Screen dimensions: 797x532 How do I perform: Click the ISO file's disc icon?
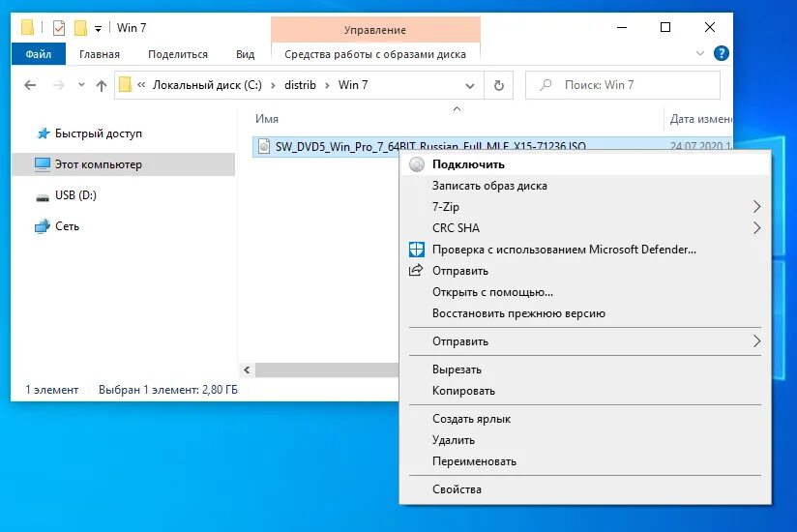[264, 146]
